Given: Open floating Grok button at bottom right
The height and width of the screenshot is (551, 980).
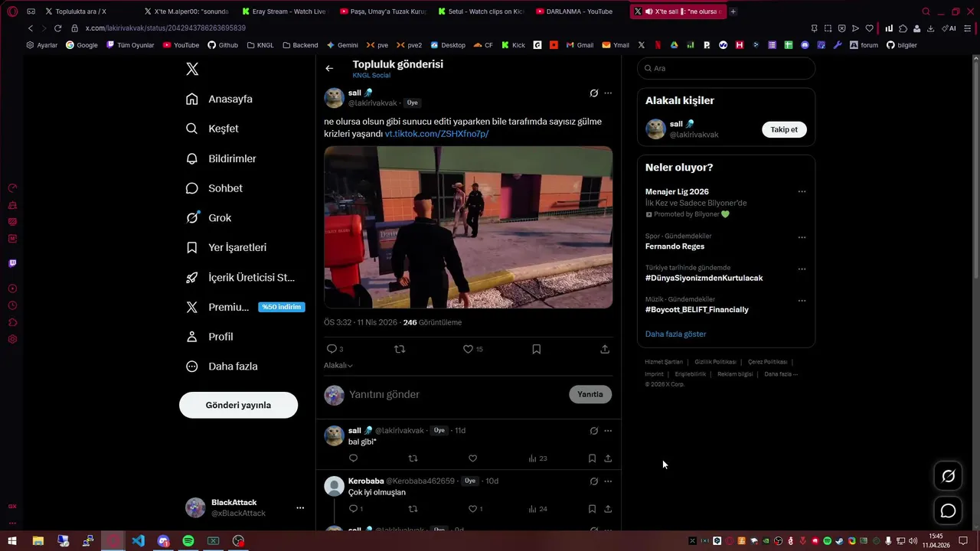Looking at the screenshot, I should (x=948, y=477).
